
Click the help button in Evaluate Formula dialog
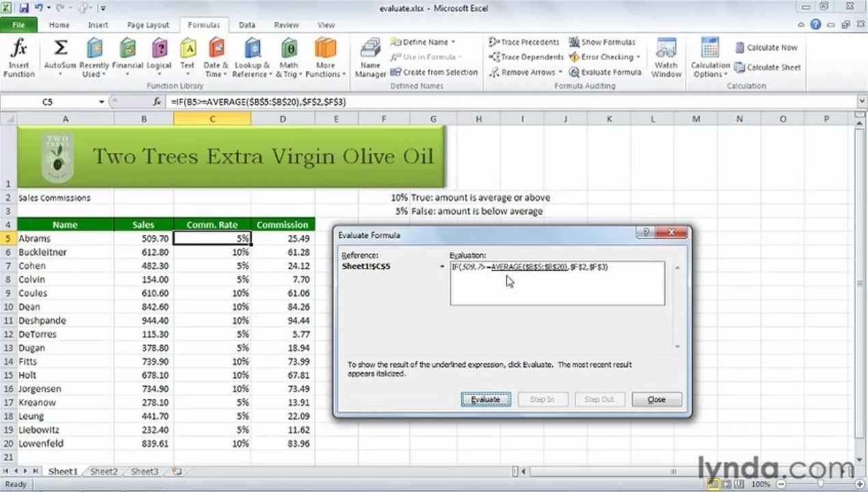pyautogui.click(x=645, y=233)
